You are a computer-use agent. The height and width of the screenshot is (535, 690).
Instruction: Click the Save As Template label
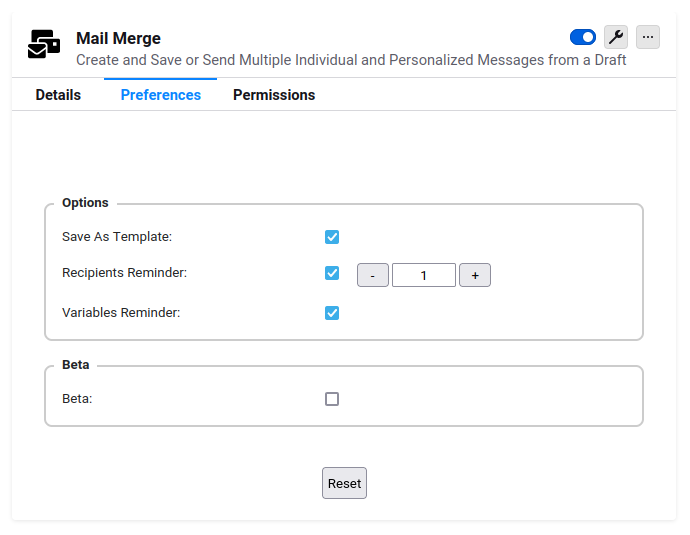pos(117,237)
